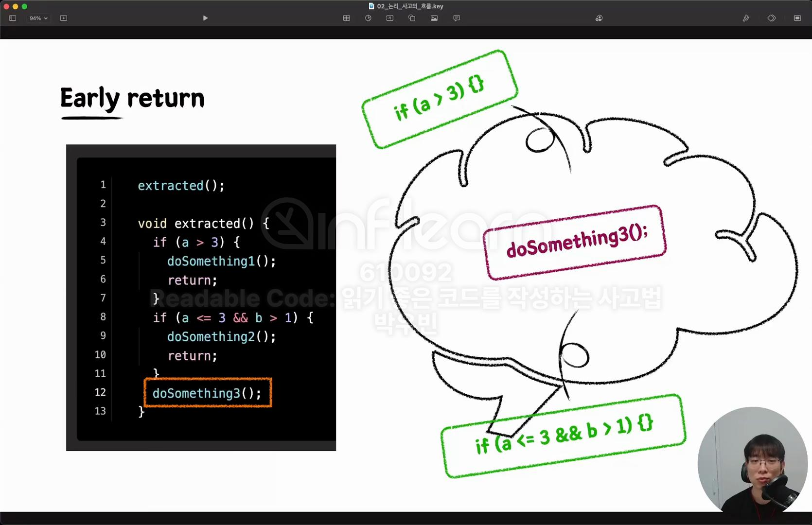Viewport: 812px width, 525px height.
Task: Open the Document inspector icon
Action: pos(797,18)
